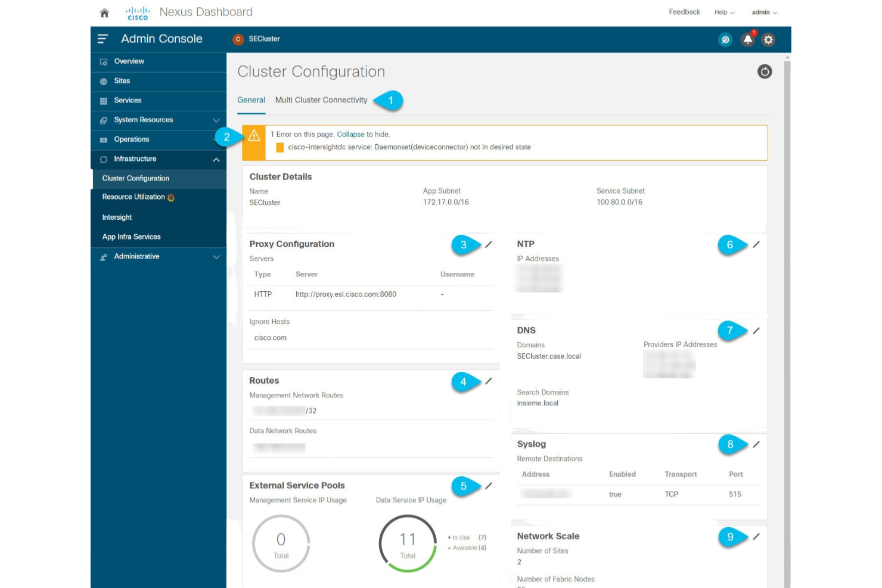Image resolution: width=882 pixels, height=588 pixels.
Task: Click the Services grid icon
Action: [104, 101]
